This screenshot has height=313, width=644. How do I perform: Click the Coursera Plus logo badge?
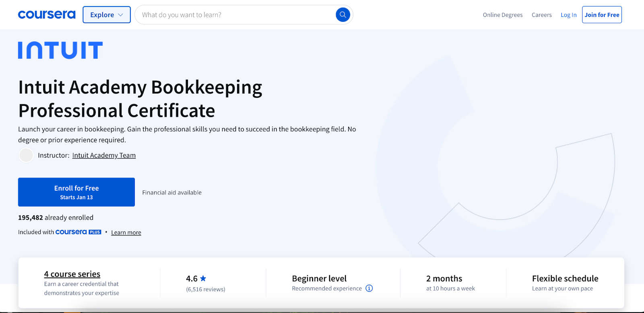[x=78, y=232]
